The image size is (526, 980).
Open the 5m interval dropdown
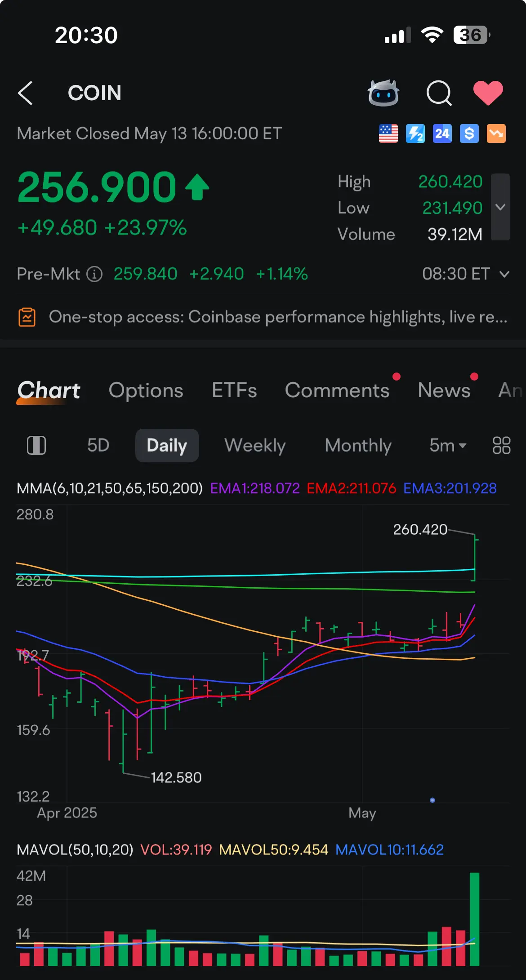coord(448,445)
